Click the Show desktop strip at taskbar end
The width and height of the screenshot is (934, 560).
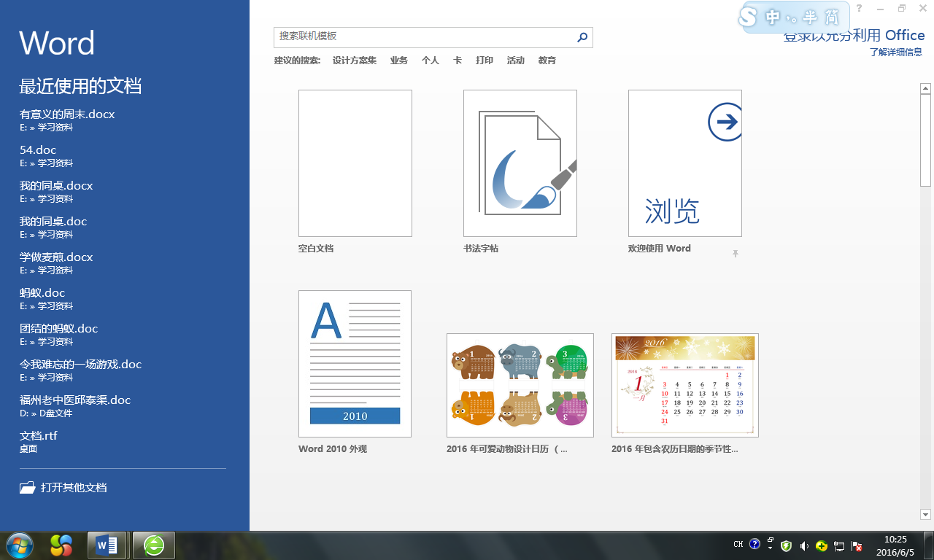pos(928,545)
